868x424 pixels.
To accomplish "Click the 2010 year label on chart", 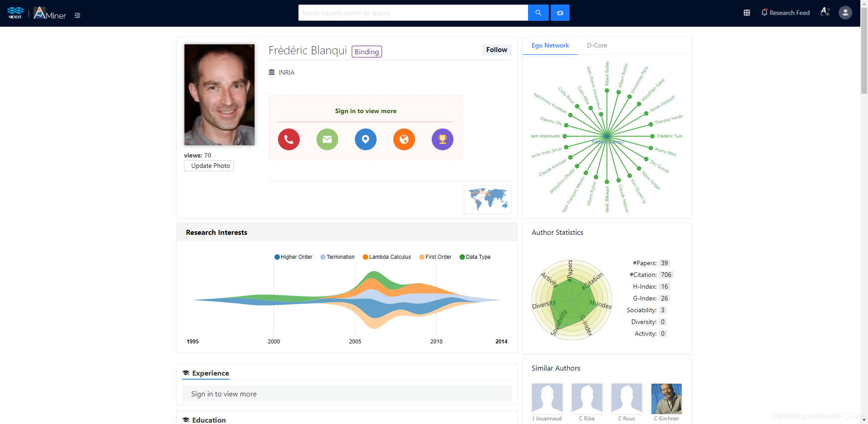I will [x=436, y=342].
